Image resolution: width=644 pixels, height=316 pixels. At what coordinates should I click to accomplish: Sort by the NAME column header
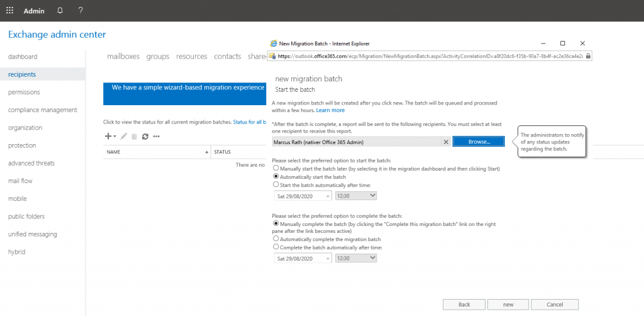tap(157, 152)
